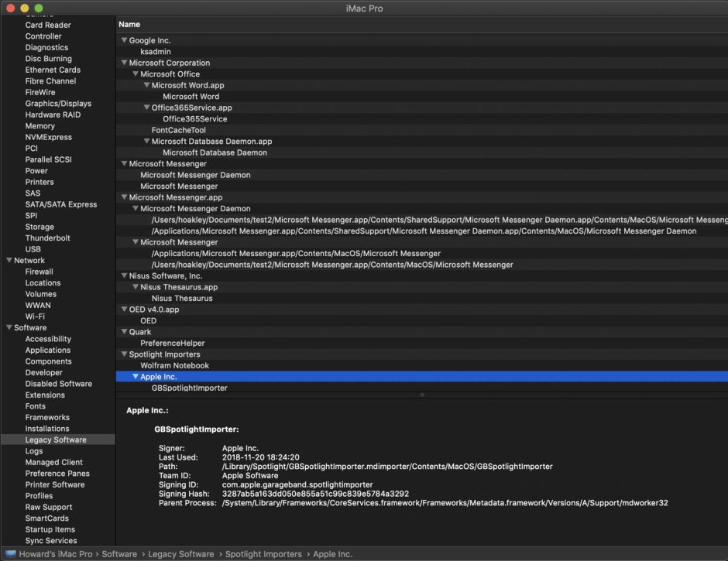Select Startup Items in the sidebar
Screen dimensions: 728x561
click(50, 529)
